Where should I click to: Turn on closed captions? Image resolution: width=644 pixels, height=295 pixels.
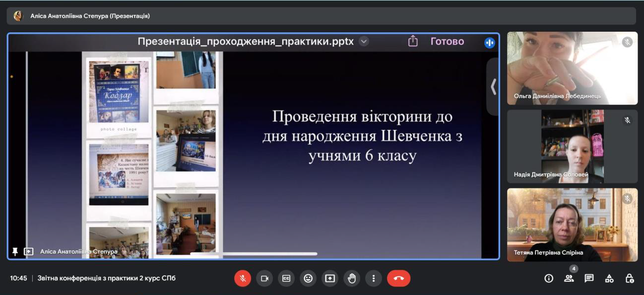pyautogui.click(x=286, y=279)
